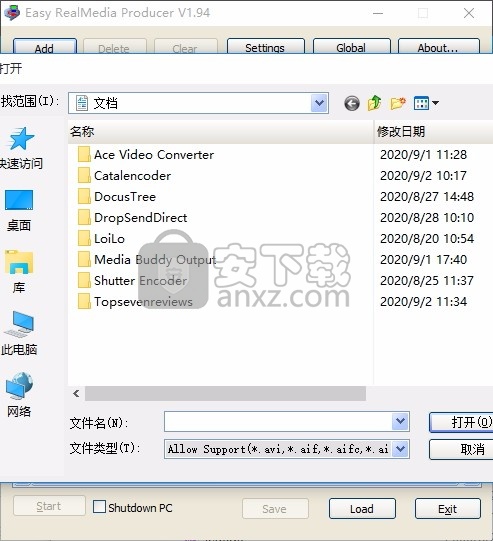Sort by the Modified Date (修改日期) column
Image resolution: width=493 pixels, height=541 pixels.
click(434, 131)
